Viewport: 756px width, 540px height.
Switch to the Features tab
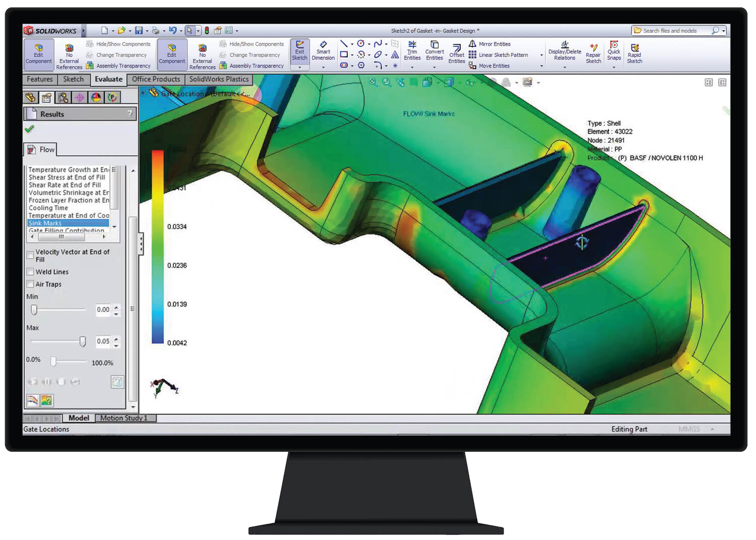click(39, 79)
